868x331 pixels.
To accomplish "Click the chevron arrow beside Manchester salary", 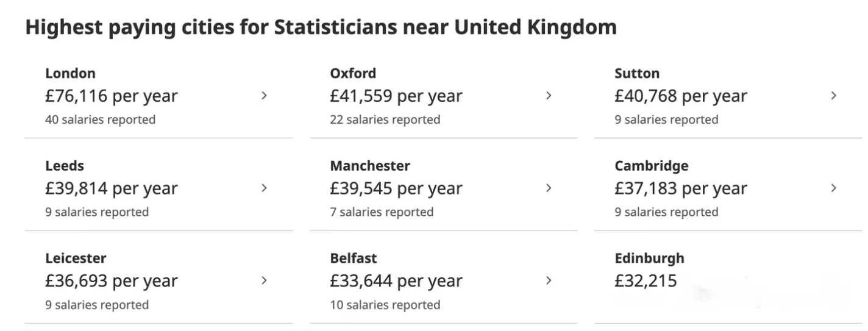I will [x=549, y=188].
